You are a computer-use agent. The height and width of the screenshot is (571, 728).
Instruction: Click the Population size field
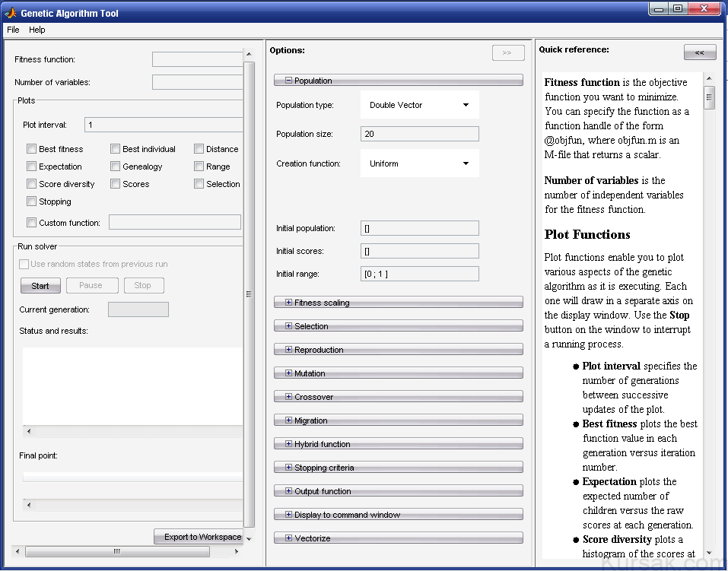[x=420, y=134]
